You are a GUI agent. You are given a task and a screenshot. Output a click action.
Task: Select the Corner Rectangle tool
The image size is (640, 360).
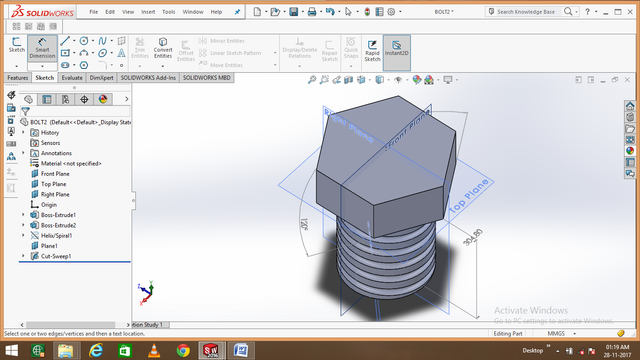point(65,53)
